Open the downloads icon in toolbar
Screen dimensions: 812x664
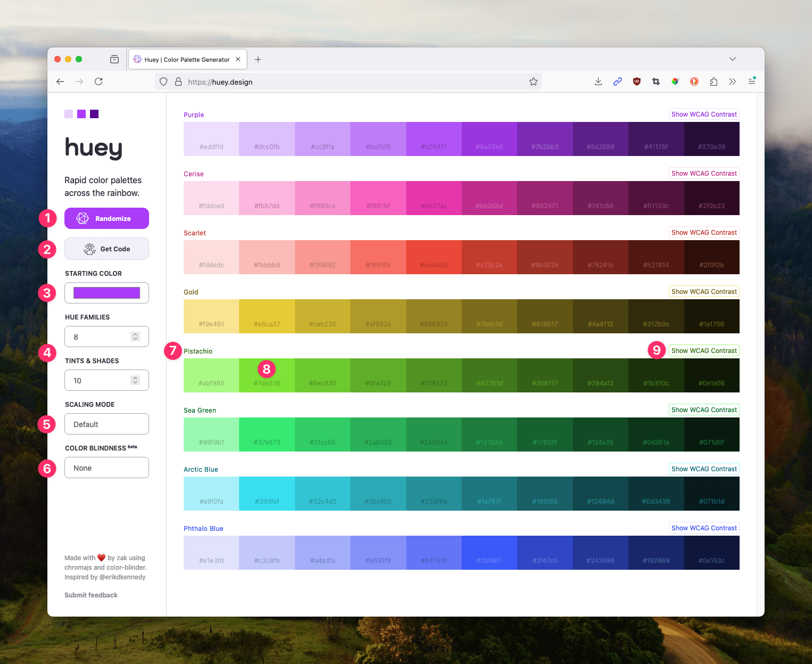598,81
